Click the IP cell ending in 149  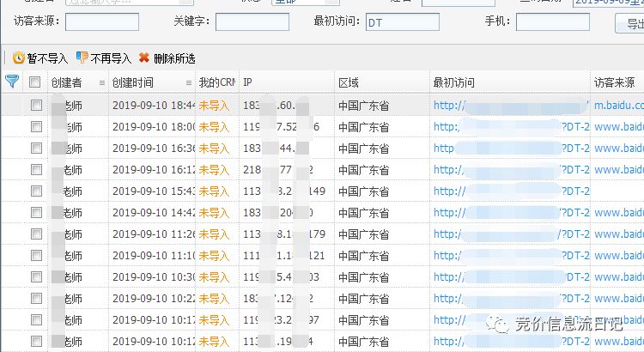tap(284, 191)
